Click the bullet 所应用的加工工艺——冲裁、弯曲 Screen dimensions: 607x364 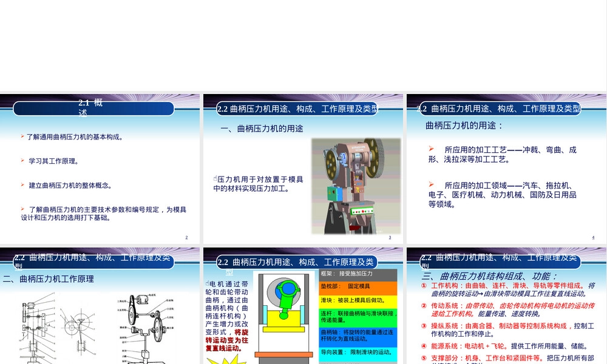coord(503,154)
